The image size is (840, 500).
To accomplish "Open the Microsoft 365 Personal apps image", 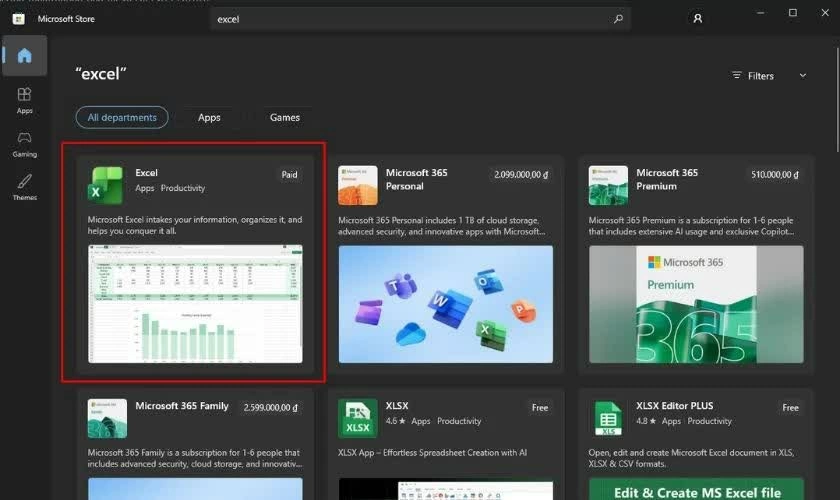I will (446, 304).
